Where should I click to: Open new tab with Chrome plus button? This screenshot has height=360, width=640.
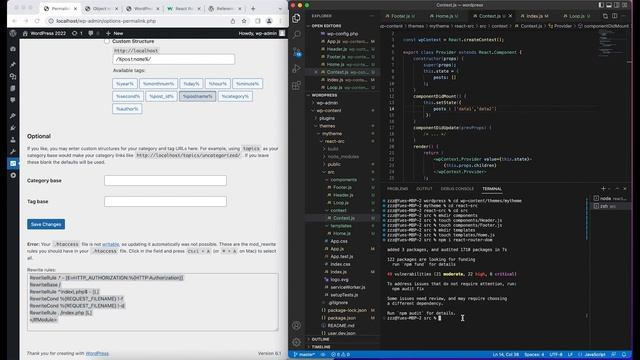pyautogui.click(x=253, y=9)
